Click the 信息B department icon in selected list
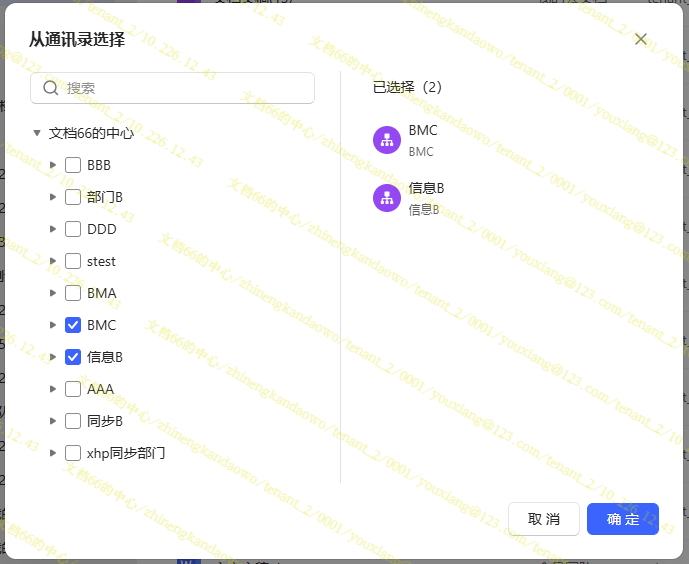689x564 pixels. click(x=387, y=198)
